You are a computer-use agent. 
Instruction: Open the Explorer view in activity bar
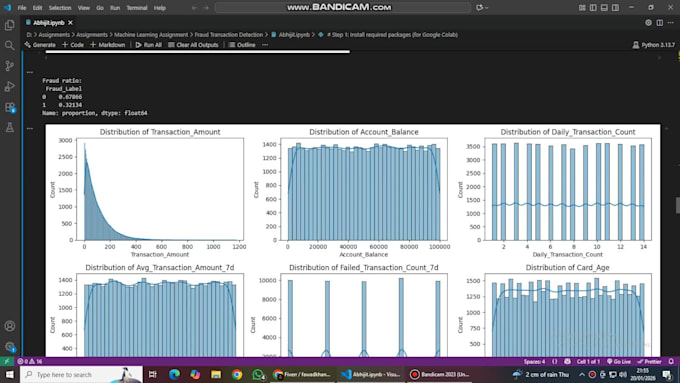click(10, 25)
